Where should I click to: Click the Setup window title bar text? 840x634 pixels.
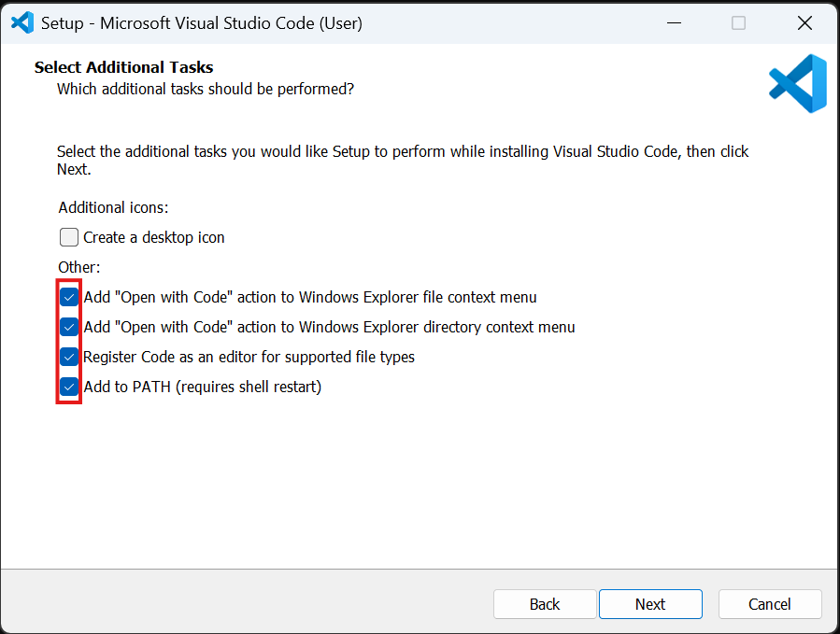tap(202, 22)
